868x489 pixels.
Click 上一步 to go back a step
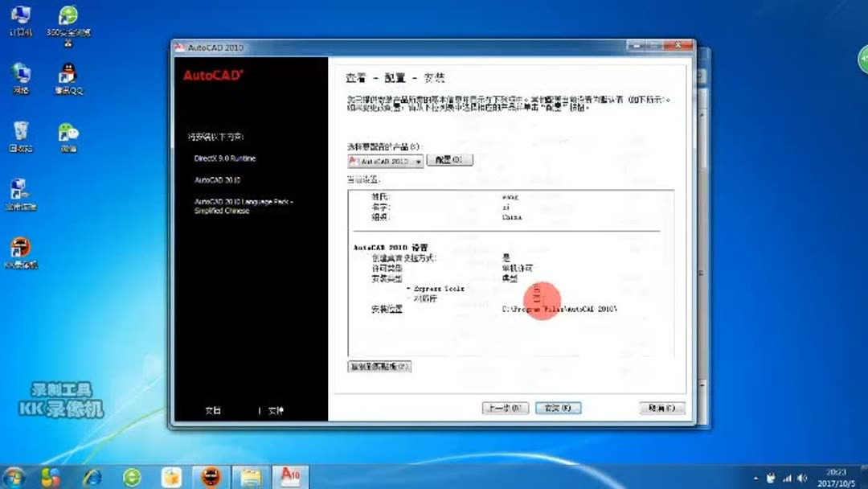505,408
